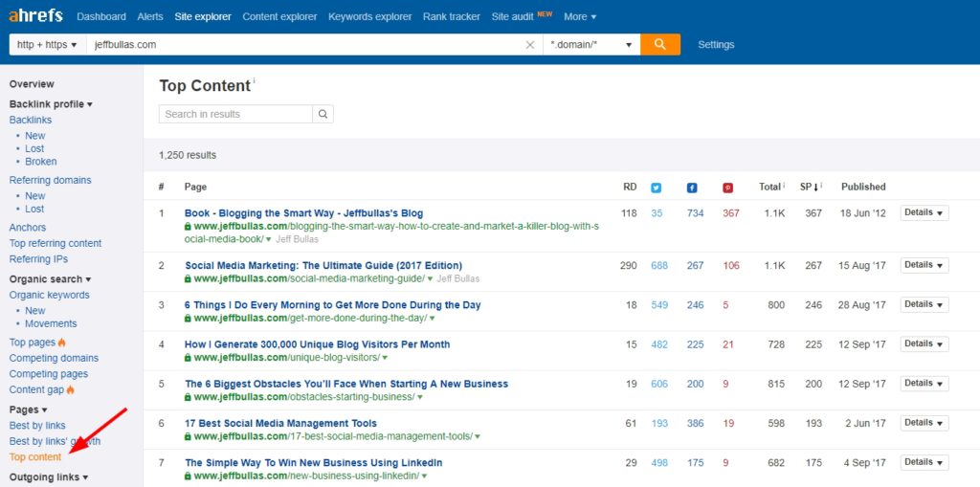Screen dimensions: 980x487
Task: Open Rank tracker in navigation
Action: point(452,17)
